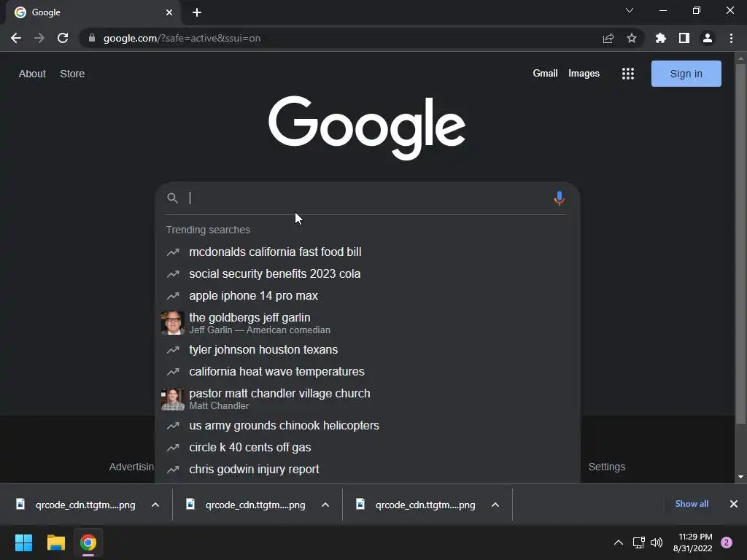
Task: Click Matt Chandler thumbnail photo
Action: tap(172, 399)
